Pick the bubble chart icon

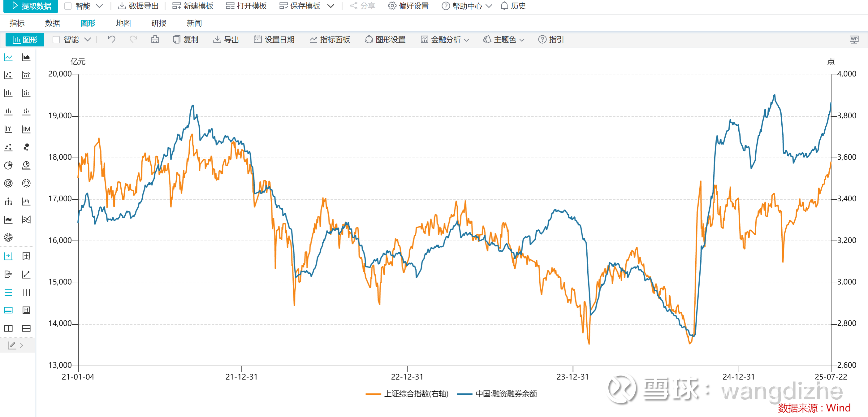(x=26, y=147)
